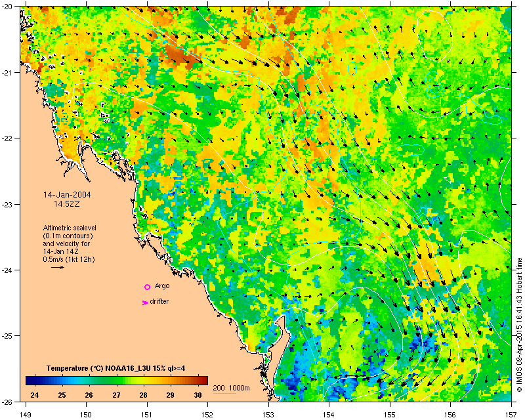Click the colorbar value 24
525x420 pixels.
point(35,395)
